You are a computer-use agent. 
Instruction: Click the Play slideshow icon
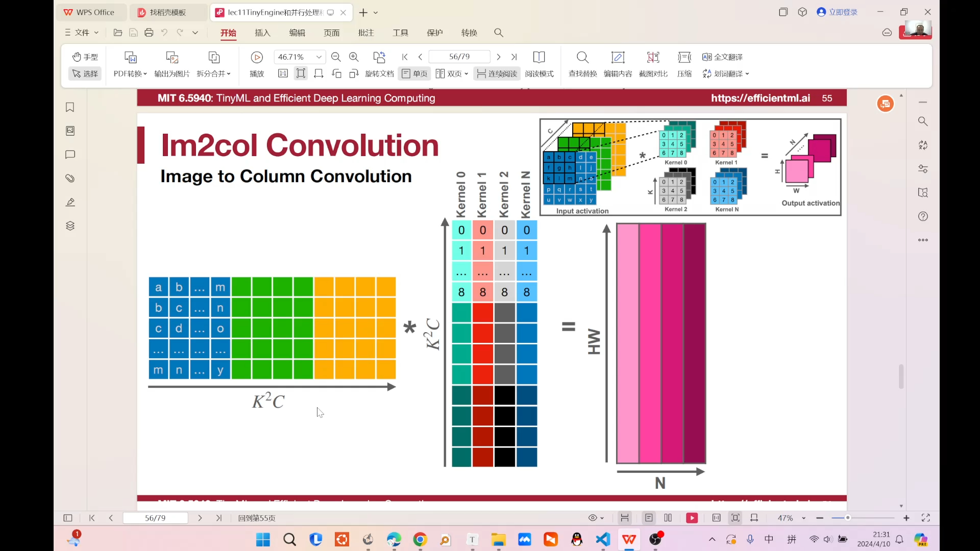(x=257, y=57)
